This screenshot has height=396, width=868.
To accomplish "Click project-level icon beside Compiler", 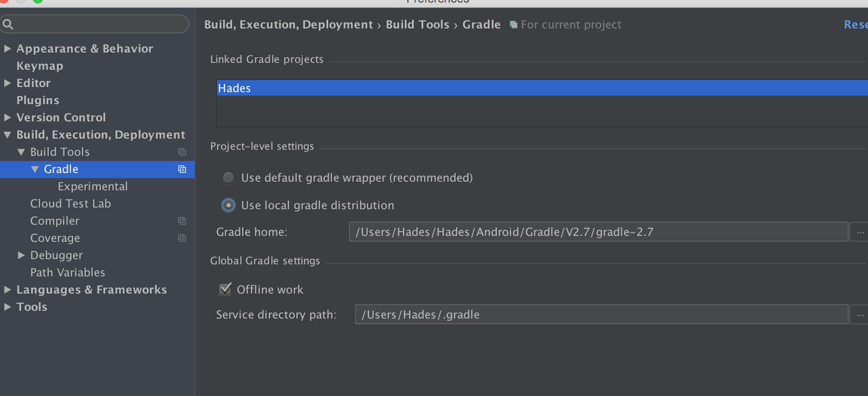I will [182, 221].
